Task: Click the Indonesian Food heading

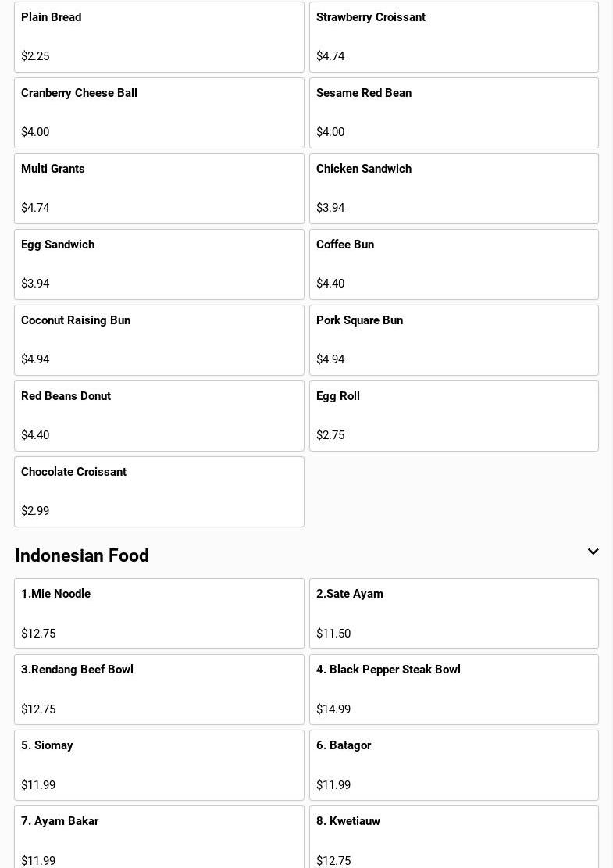Action: [x=82, y=555]
